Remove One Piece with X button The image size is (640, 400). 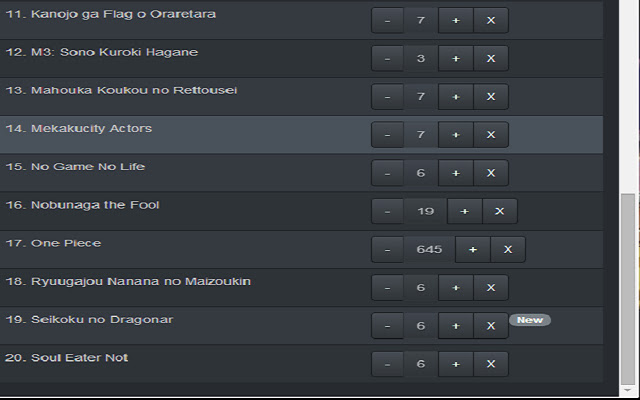click(x=508, y=250)
